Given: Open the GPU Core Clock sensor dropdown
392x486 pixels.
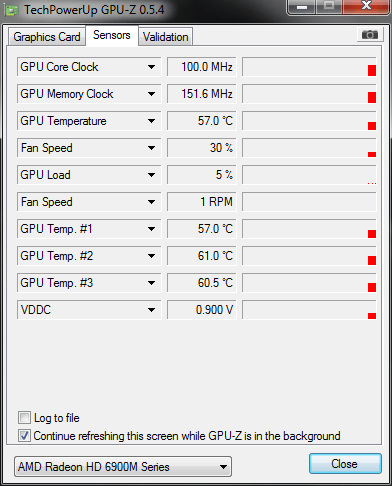Looking at the screenshot, I should pyautogui.click(x=151, y=67).
